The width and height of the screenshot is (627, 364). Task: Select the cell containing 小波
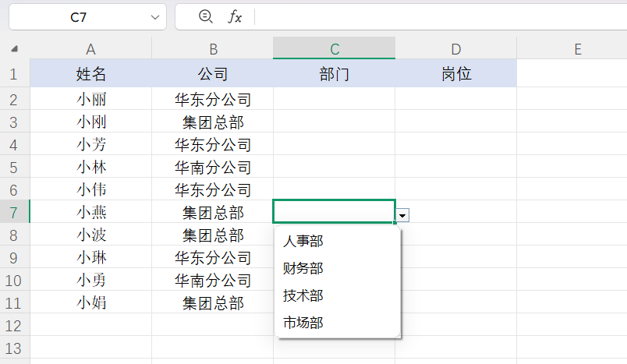(x=90, y=235)
